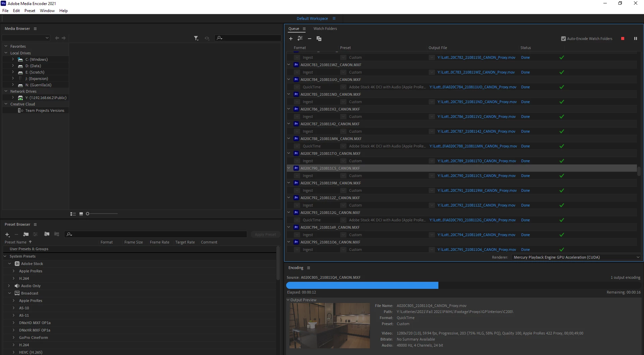Click the blue encoding progress bar

tap(362, 285)
